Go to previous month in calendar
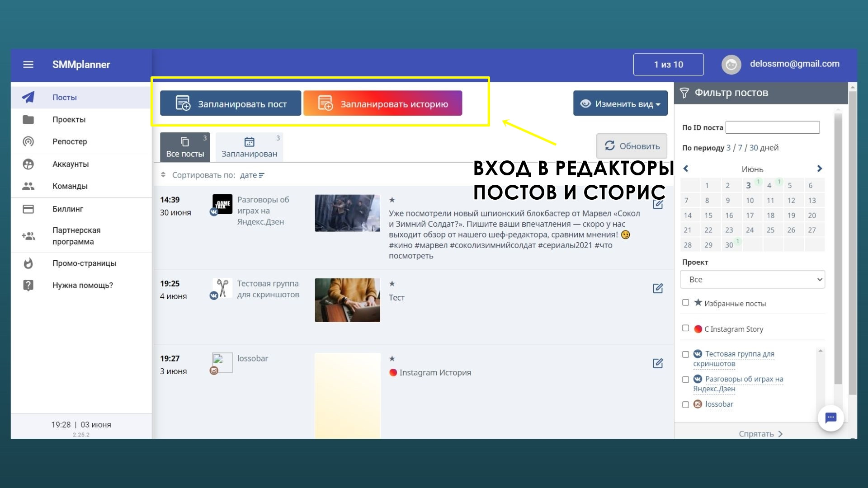 click(x=686, y=169)
